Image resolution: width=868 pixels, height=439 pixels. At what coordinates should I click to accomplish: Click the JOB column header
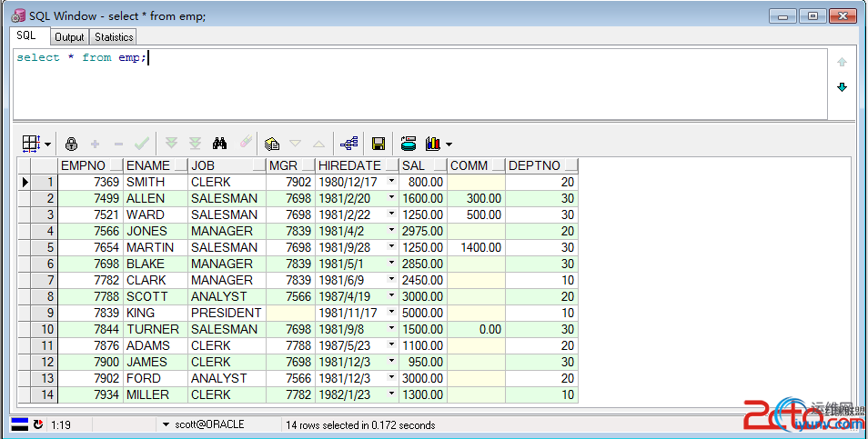[227, 165]
